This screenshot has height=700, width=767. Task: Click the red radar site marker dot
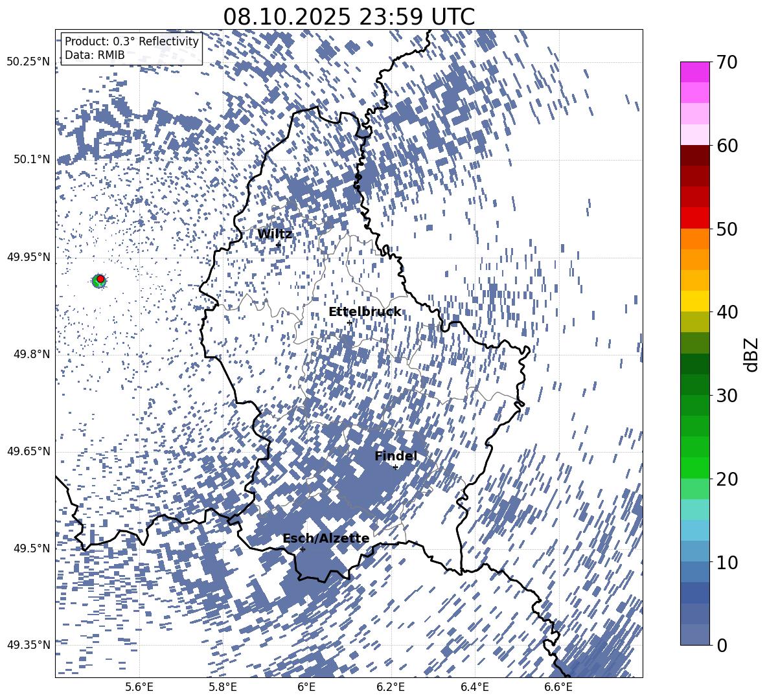click(100, 279)
